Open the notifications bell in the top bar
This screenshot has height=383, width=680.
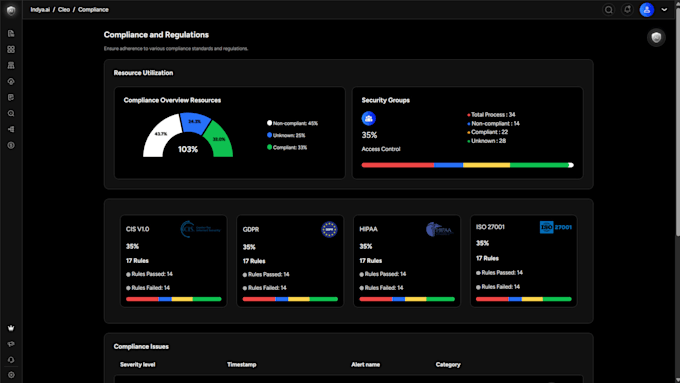click(x=627, y=10)
